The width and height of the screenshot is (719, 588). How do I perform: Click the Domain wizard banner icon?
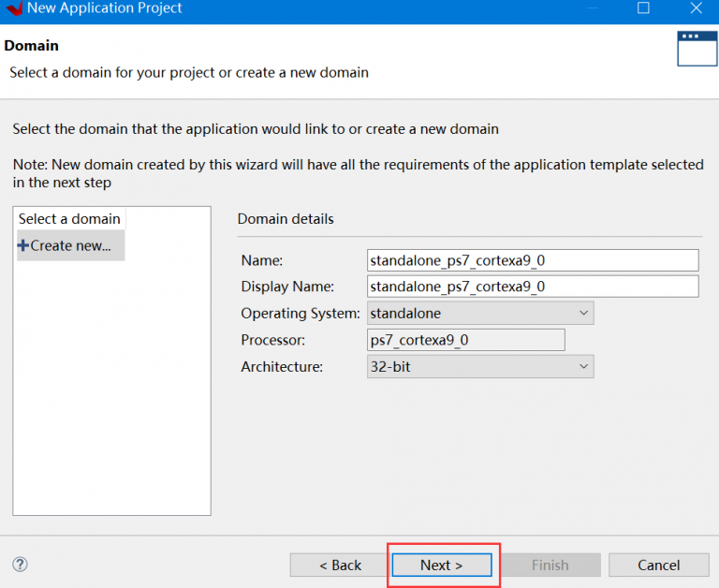click(697, 49)
